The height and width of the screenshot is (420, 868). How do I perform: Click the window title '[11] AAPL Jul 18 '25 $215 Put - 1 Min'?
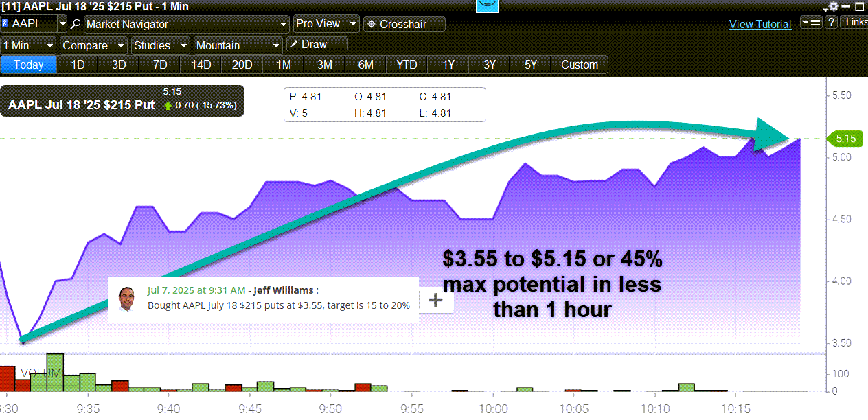coord(95,6)
